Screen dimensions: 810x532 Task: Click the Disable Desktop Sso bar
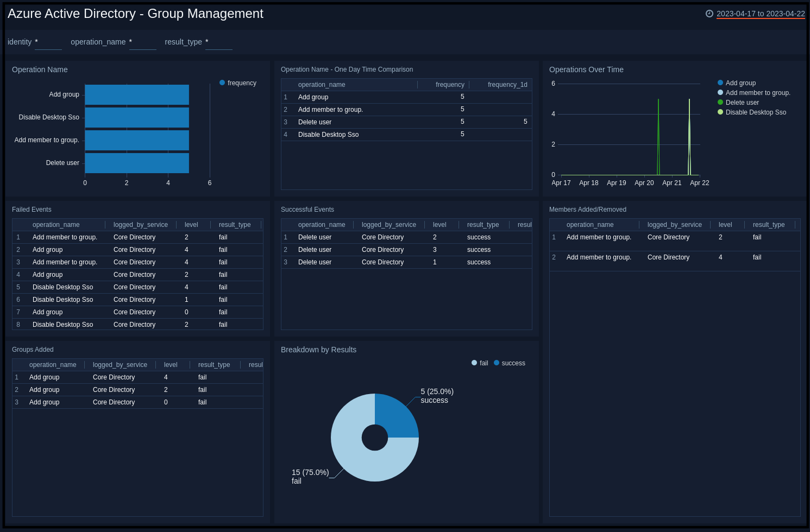click(x=137, y=117)
